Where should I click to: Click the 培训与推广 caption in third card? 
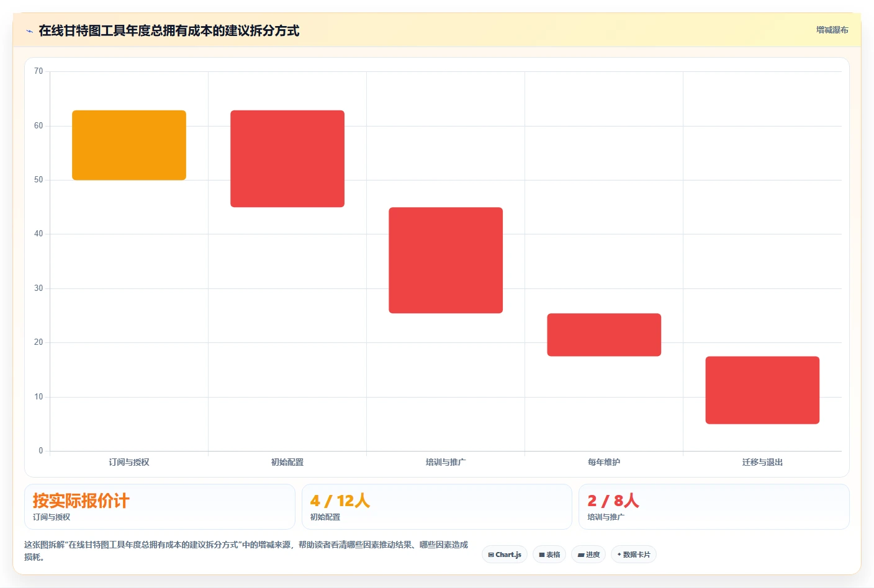(606, 517)
